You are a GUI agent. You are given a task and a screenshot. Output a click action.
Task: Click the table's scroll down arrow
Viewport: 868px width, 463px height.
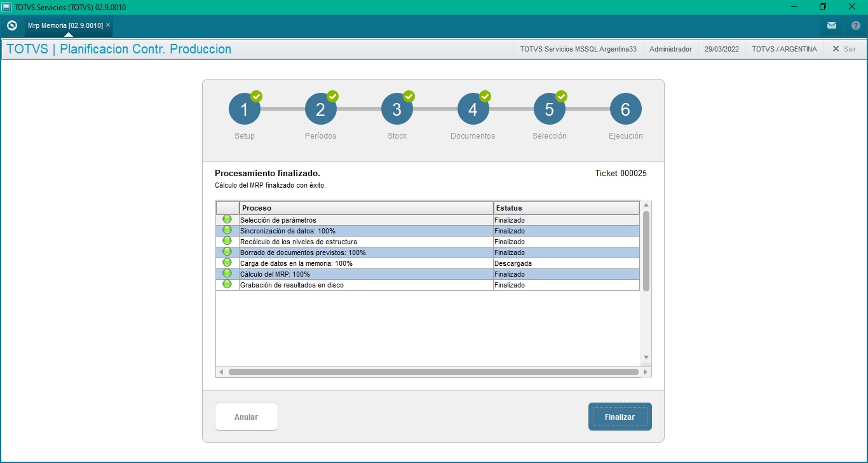(646, 357)
